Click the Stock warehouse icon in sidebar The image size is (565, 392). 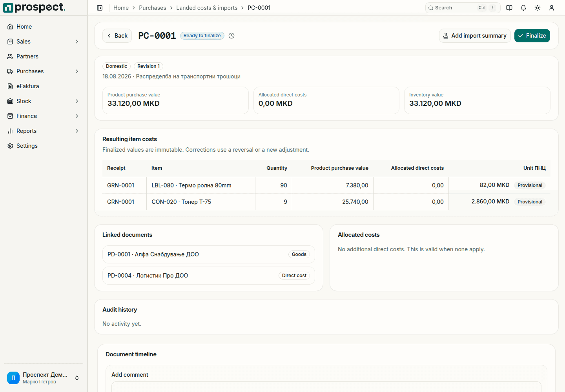pyautogui.click(x=10, y=101)
